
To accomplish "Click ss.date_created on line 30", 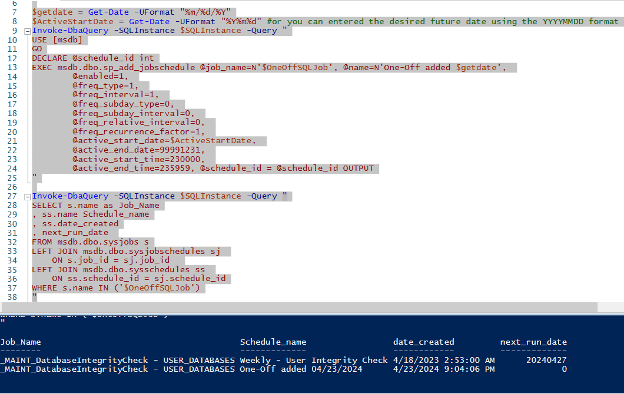I will (80, 224).
